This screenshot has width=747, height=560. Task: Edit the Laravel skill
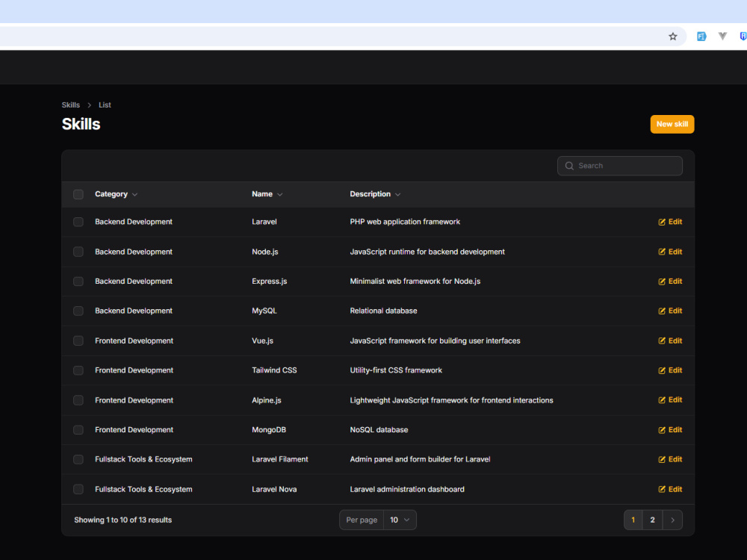click(670, 222)
